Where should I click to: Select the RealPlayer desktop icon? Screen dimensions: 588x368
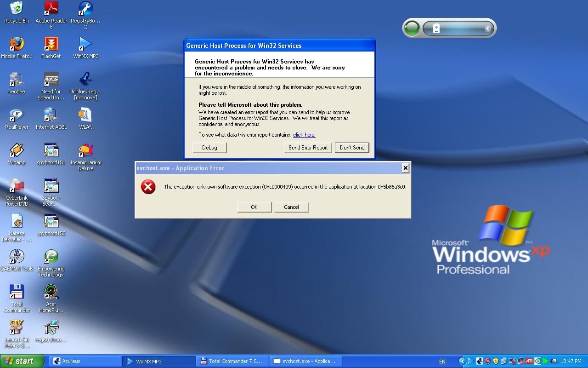click(17, 119)
